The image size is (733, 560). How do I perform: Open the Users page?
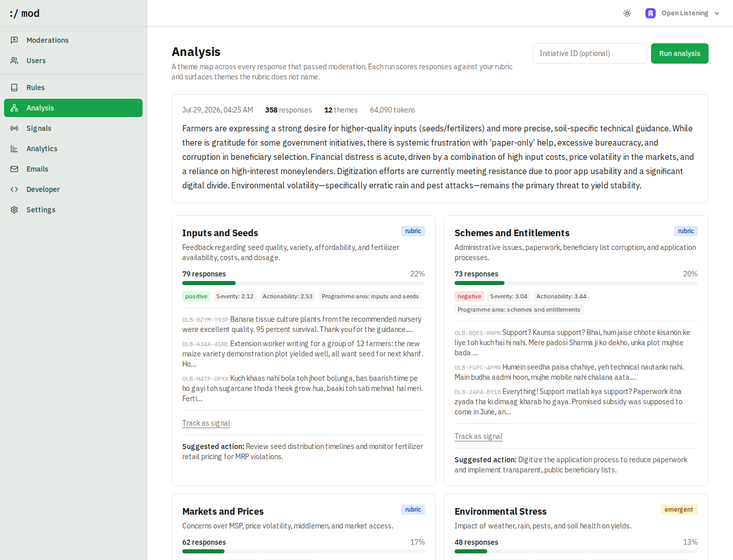click(73, 61)
